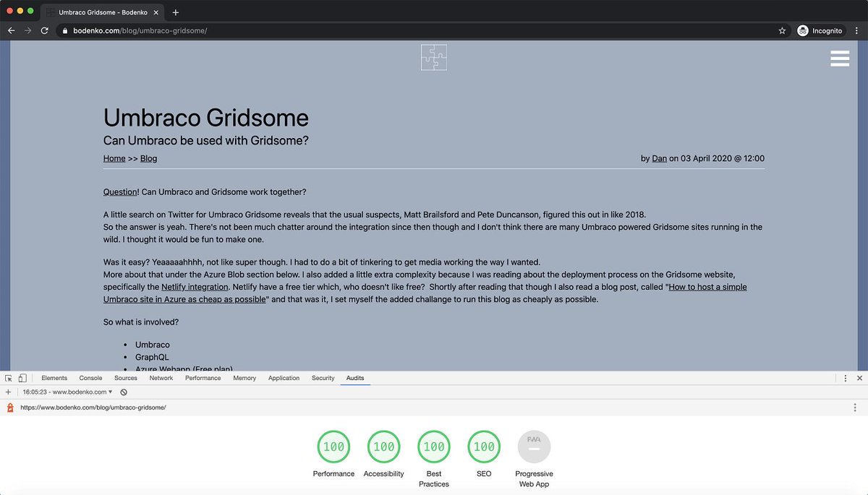
Task: Open the Security tab
Action: tap(323, 378)
